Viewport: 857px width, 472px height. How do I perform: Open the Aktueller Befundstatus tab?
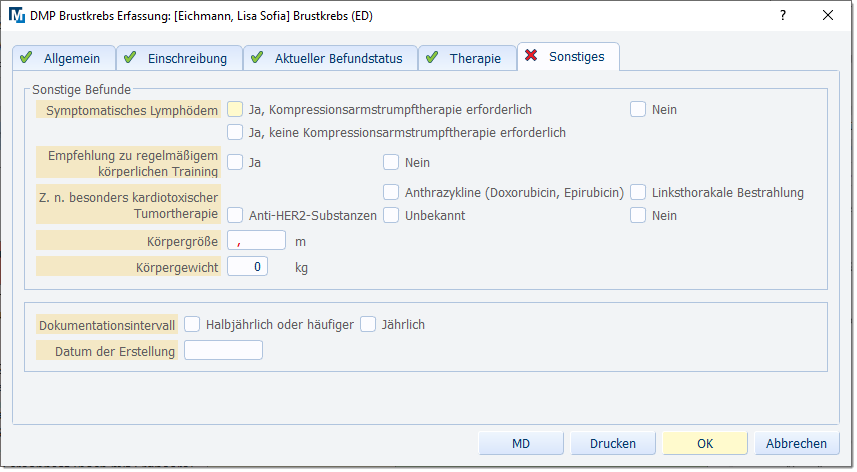coord(331,58)
